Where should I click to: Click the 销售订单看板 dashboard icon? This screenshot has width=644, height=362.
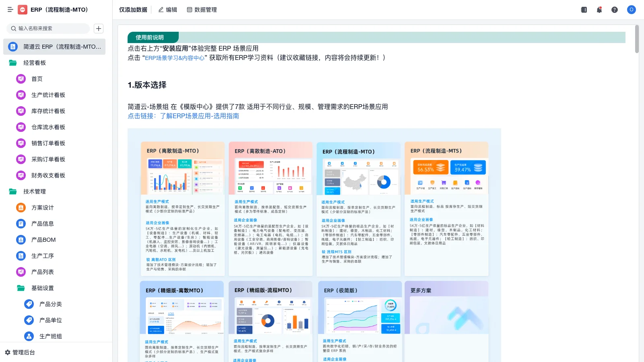[21, 143]
